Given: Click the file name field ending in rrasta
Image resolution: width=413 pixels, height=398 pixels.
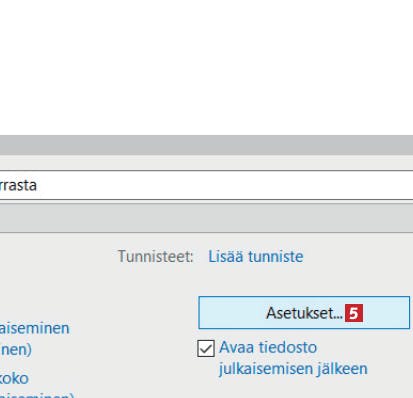Looking at the screenshot, I should [206, 185].
